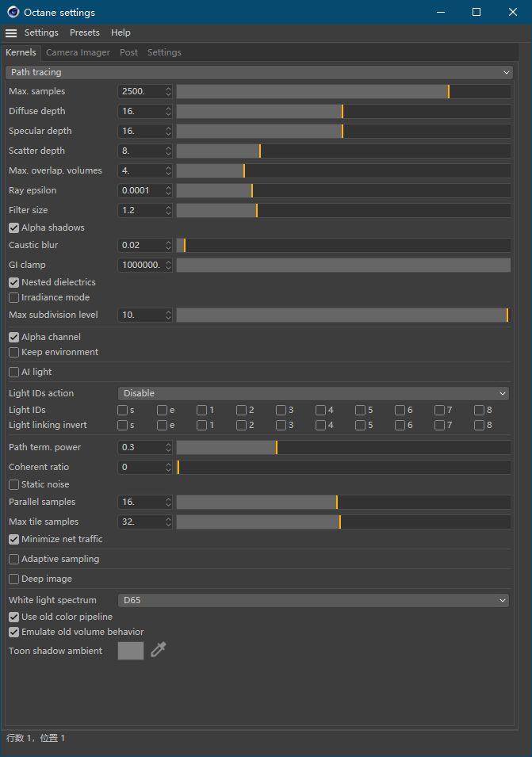Click Parallel samples spinner arrows
Image resolution: width=532 pixels, height=757 pixels.
(168, 502)
